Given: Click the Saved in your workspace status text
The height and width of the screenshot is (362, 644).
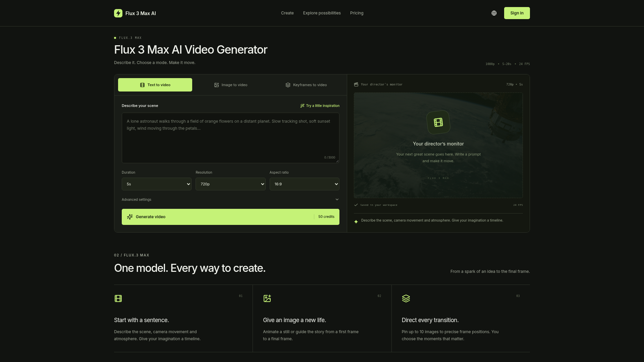Looking at the screenshot, I should [x=379, y=205].
